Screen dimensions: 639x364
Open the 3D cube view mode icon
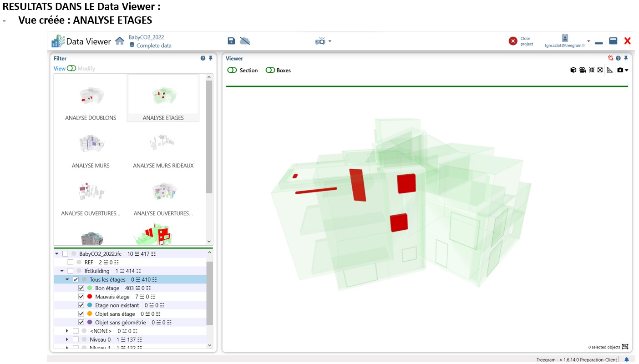click(x=573, y=70)
